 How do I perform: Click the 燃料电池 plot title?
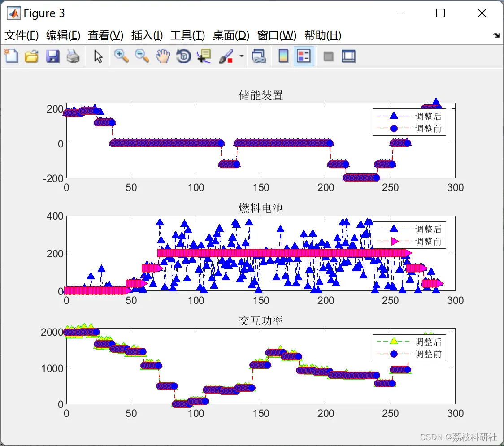click(261, 208)
